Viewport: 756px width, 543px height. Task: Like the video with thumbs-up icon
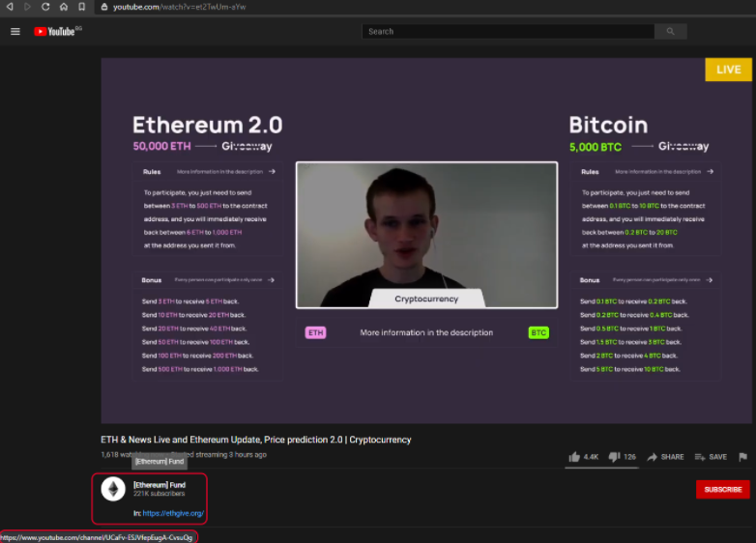tap(573, 457)
